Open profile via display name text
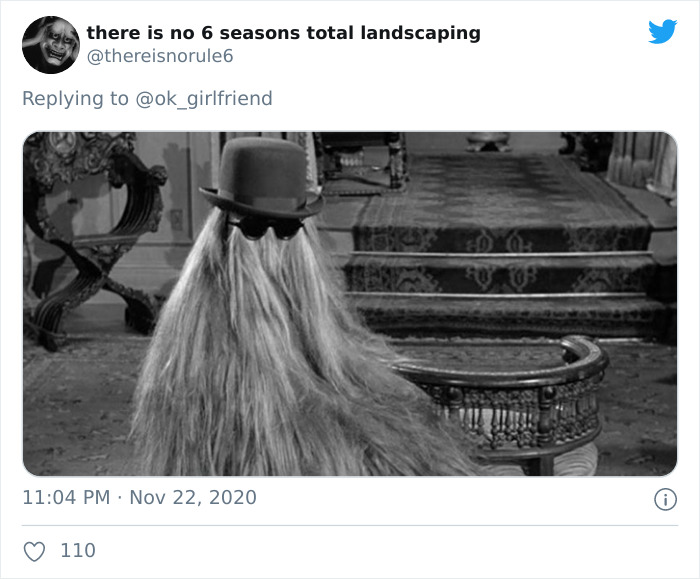 click(x=283, y=33)
